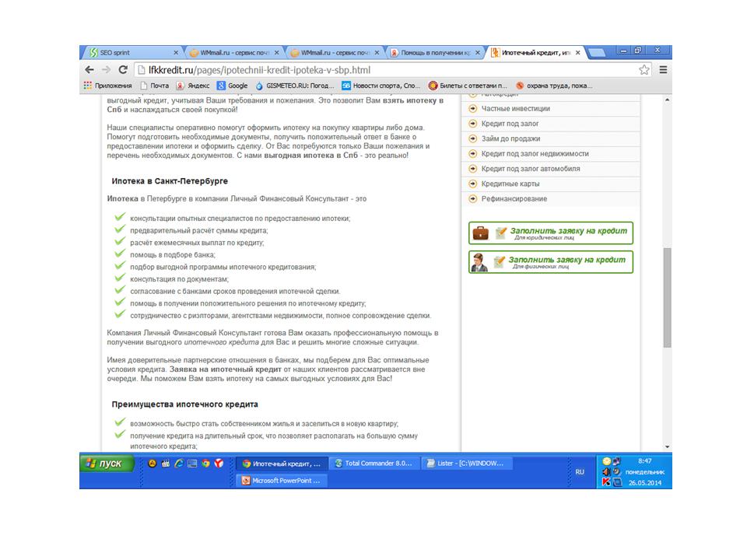747x560 pixels.
Task: Reload the page with the refresh icon
Action: [123, 70]
